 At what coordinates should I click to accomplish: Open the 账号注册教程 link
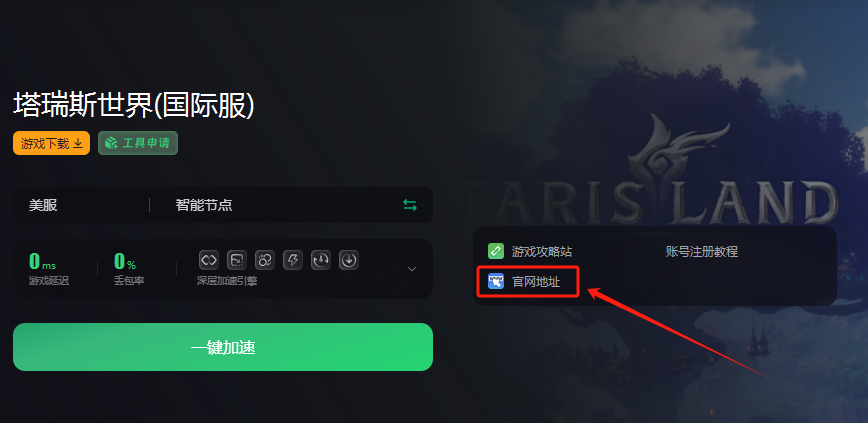pos(702,252)
